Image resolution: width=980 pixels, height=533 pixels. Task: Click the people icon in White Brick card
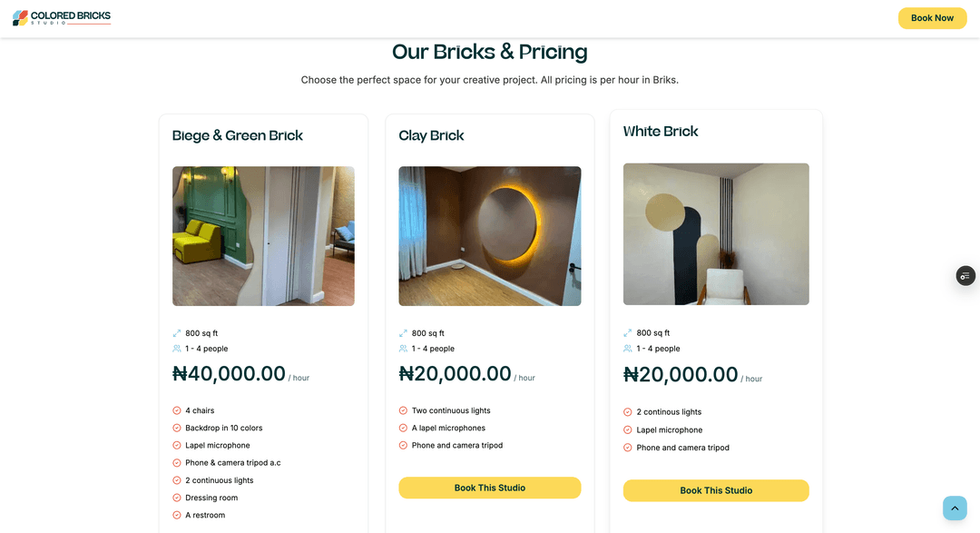click(x=628, y=349)
